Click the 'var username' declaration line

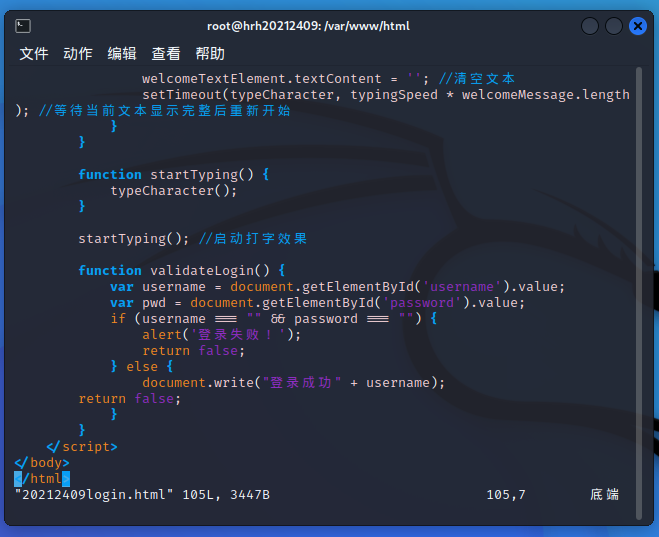[337, 287]
